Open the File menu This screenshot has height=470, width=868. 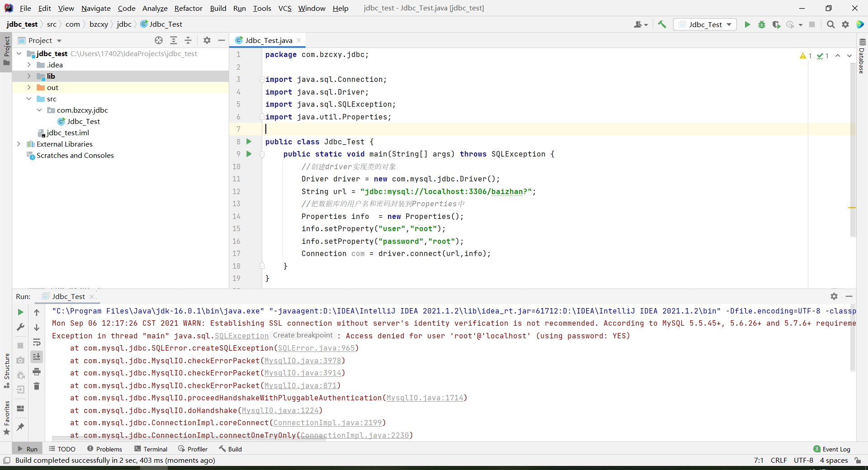25,8
